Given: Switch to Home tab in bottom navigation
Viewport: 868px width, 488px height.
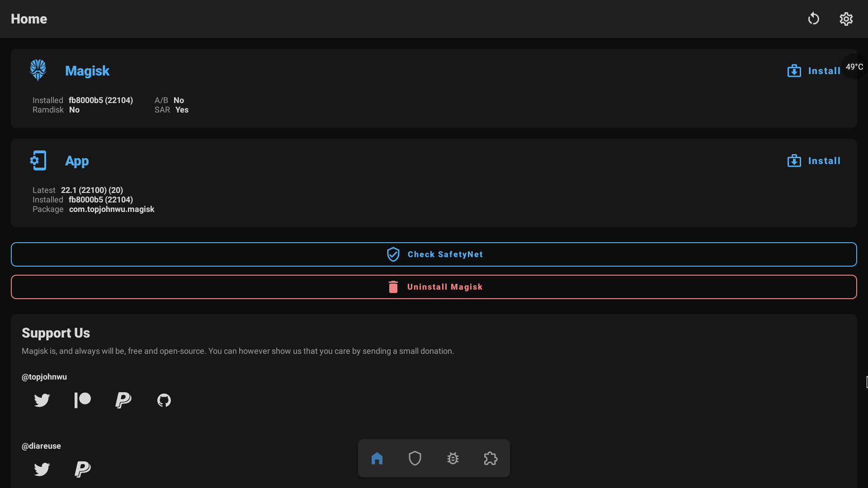Looking at the screenshot, I should click(377, 458).
